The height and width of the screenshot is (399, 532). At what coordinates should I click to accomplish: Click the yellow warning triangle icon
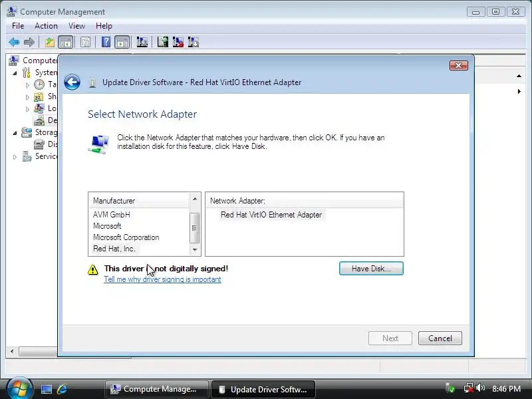coord(92,270)
